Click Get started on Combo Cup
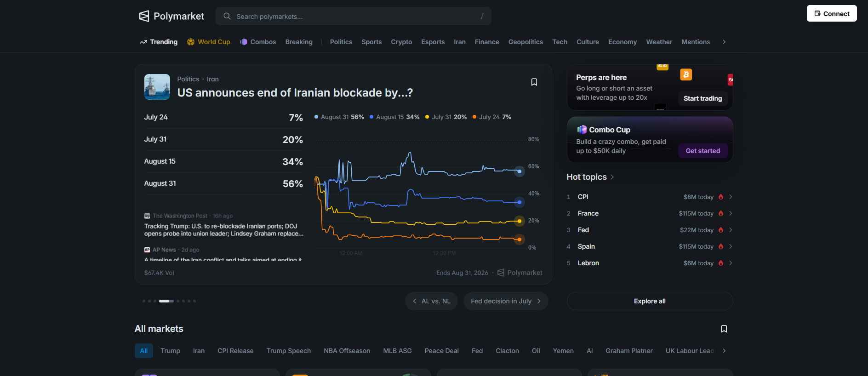 tap(703, 151)
